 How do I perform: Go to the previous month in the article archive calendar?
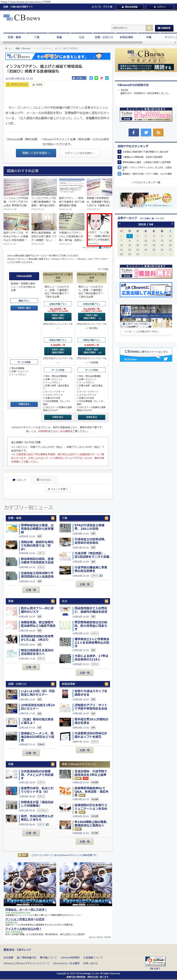[120, 224]
